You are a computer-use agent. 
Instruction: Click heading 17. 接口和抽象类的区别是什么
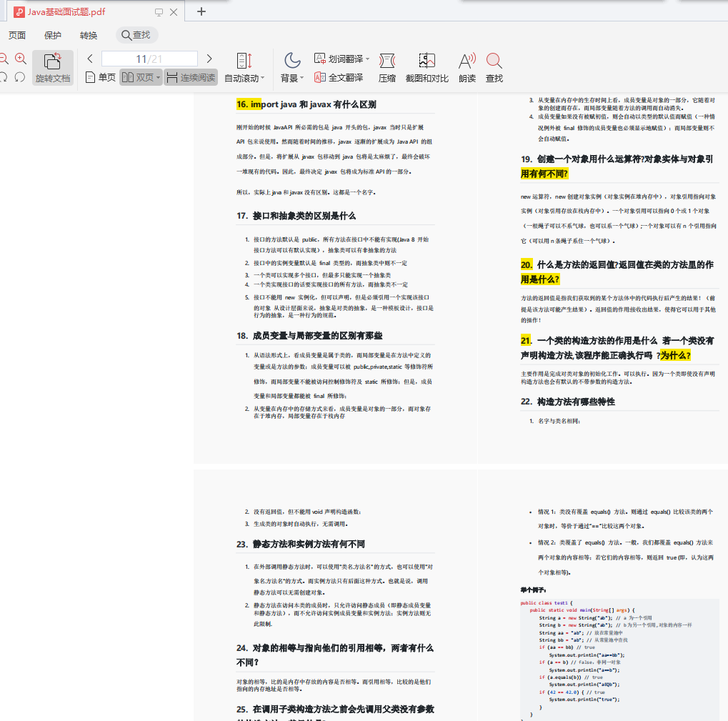coord(296,216)
